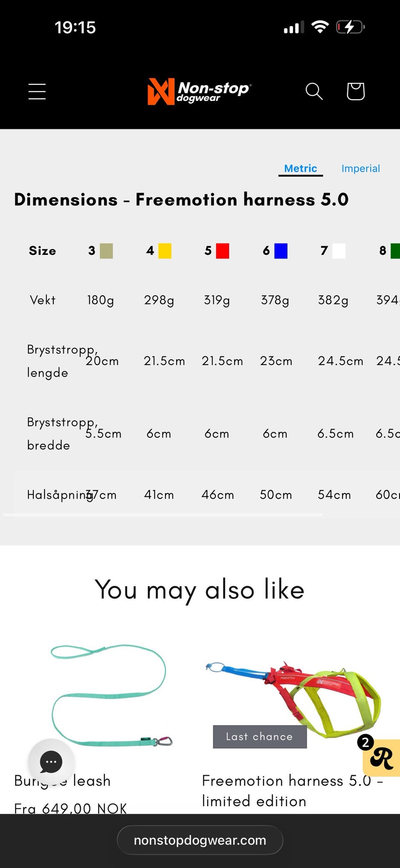The width and height of the screenshot is (400, 868).
Task: Click the olive size 3 color swatch
Action: click(x=106, y=251)
